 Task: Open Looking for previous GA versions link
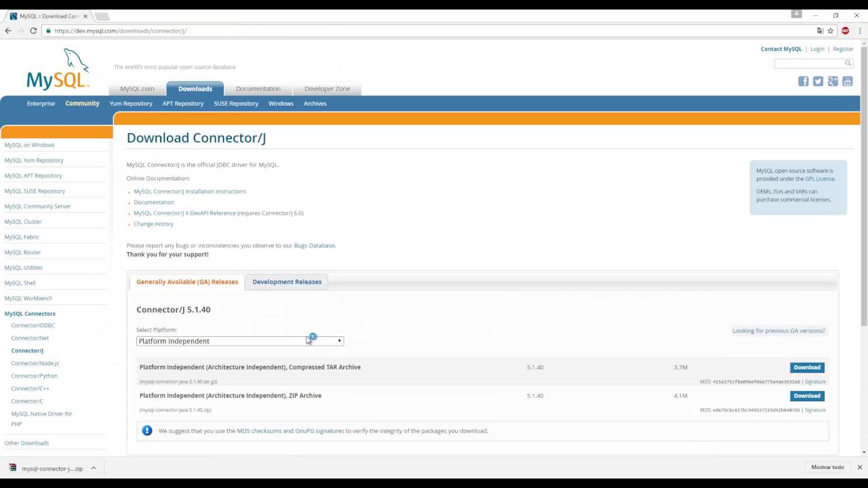(778, 331)
